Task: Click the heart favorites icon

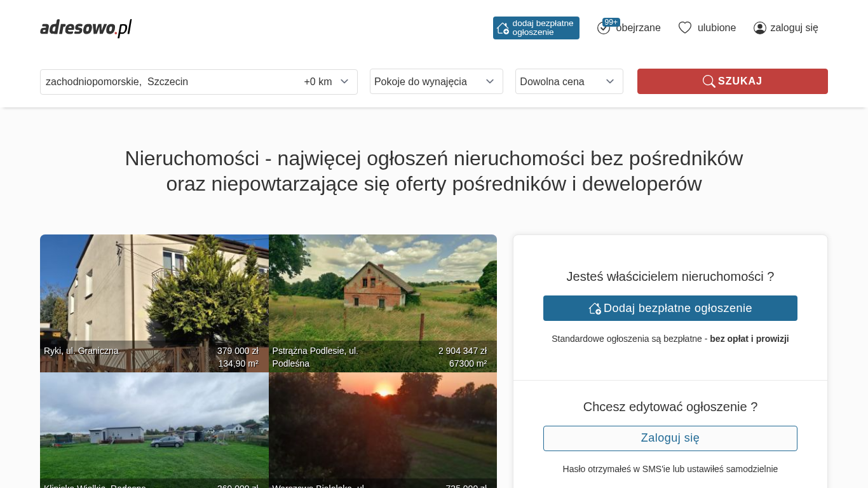Action: [684, 28]
